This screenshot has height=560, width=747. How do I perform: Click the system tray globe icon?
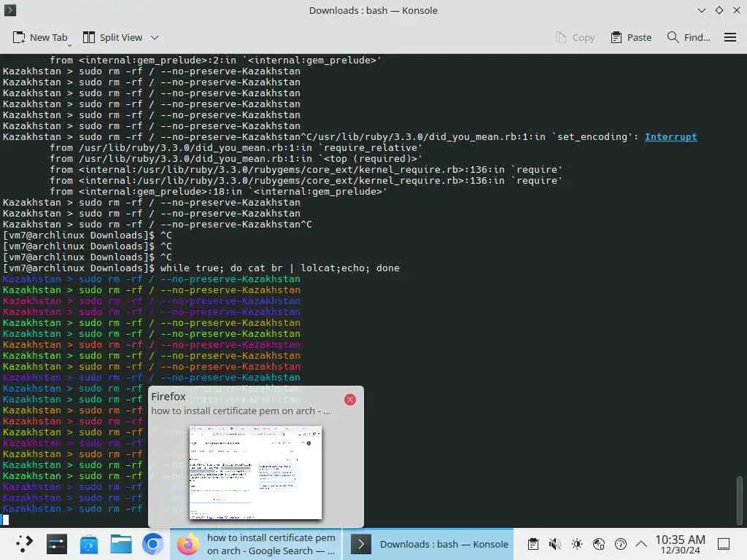(599, 544)
